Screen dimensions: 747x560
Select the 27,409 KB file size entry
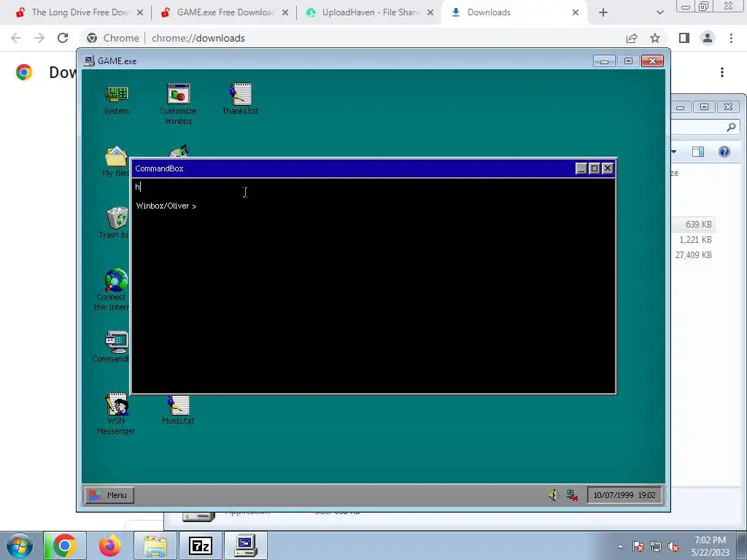[693, 254]
